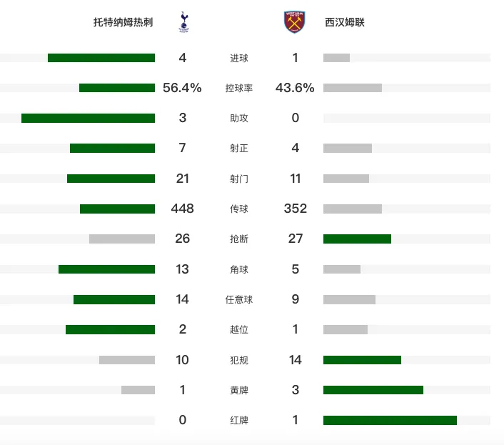Select the 进球 stat label
The height and width of the screenshot is (445, 504).
pos(239,58)
